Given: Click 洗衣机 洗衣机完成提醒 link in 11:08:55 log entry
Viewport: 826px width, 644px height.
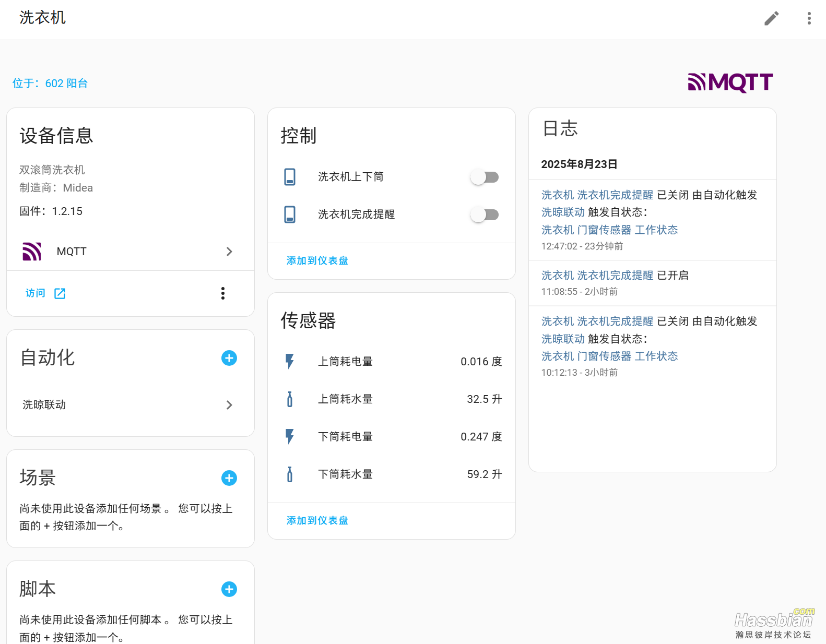Looking at the screenshot, I should tap(597, 276).
